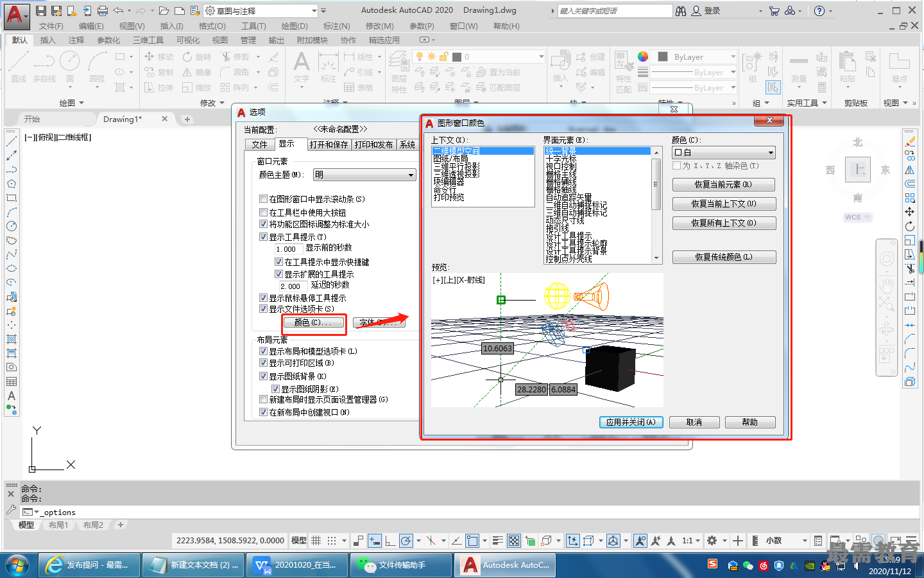Click the Measure (测量) icon
The width and height of the screenshot is (924, 578).
point(799,67)
